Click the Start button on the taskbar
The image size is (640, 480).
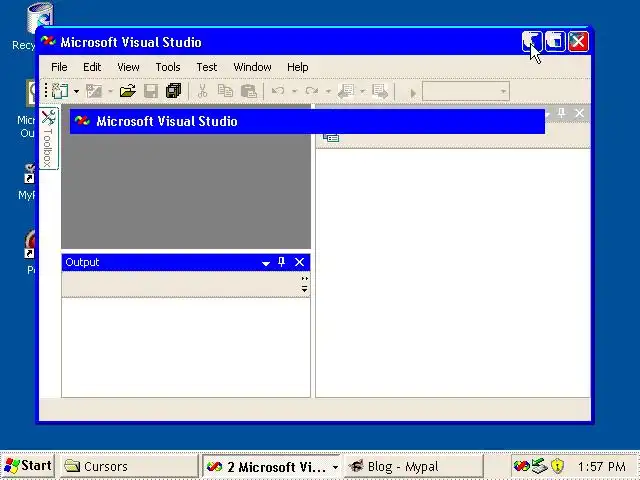pyautogui.click(x=28, y=466)
